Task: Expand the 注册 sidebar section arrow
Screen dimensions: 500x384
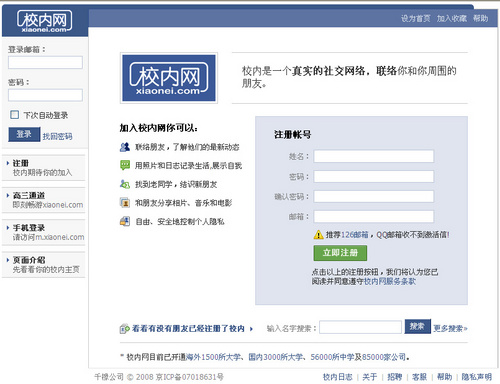Action: (8, 163)
